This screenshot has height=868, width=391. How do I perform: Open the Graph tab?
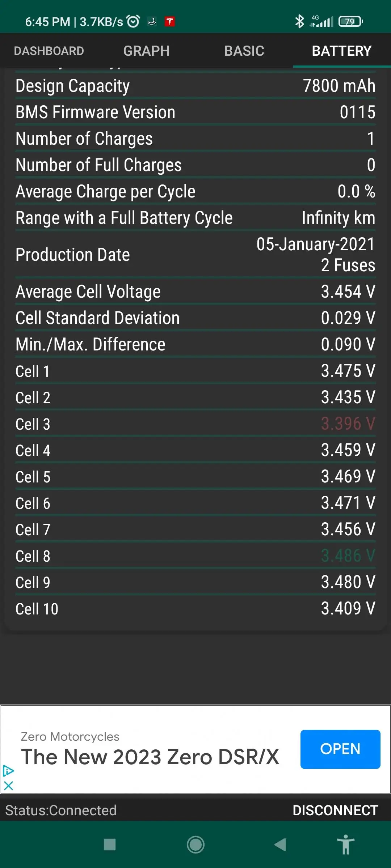click(x=146, y=51)
